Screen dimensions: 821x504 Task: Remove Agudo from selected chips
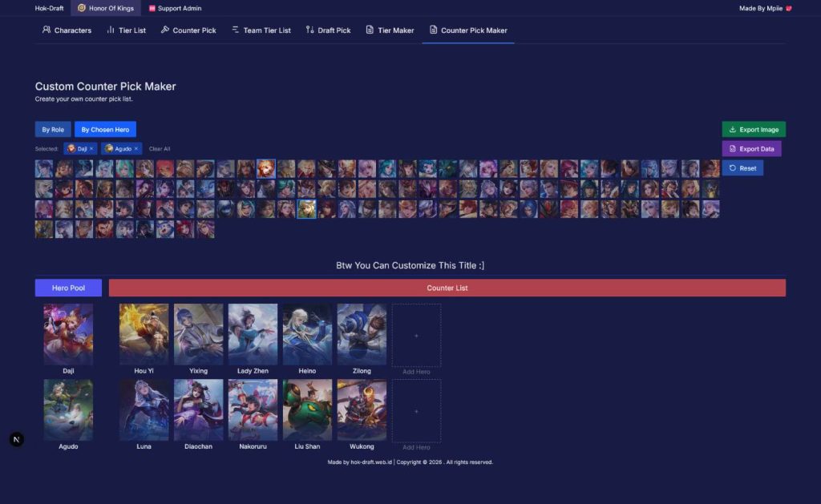(x=136, y=149)
